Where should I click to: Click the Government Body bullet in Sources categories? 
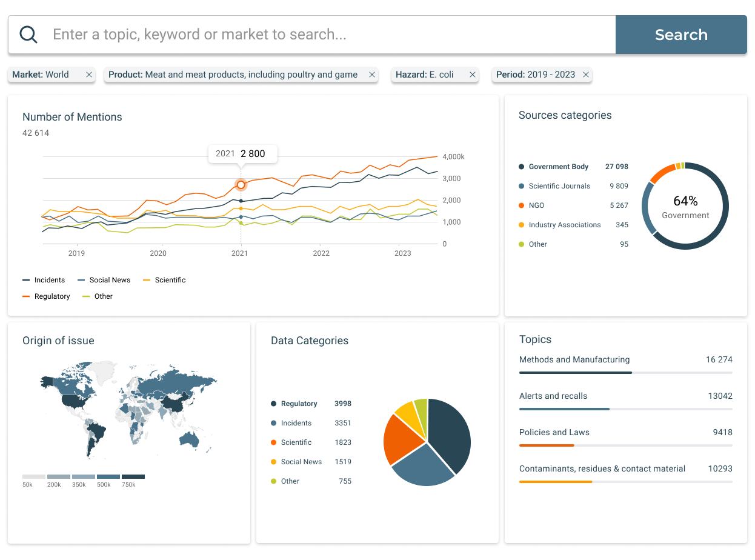pyautogui.click(x=521, y=167)
